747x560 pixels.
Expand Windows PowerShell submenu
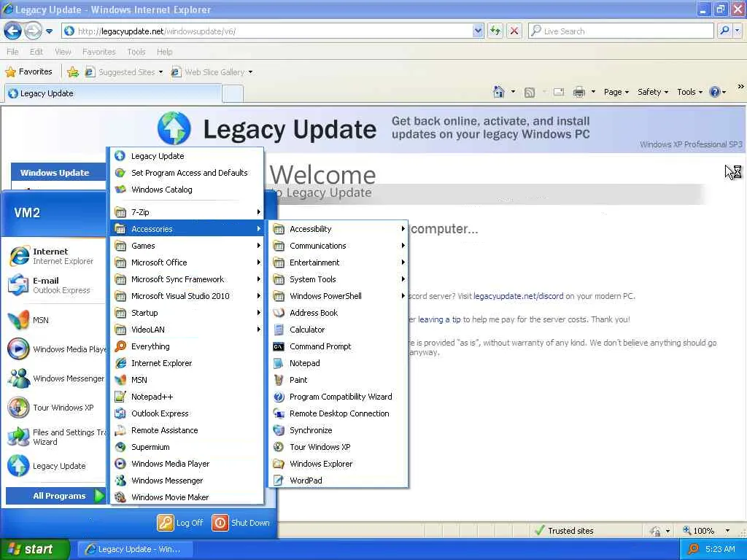(338, 296)
